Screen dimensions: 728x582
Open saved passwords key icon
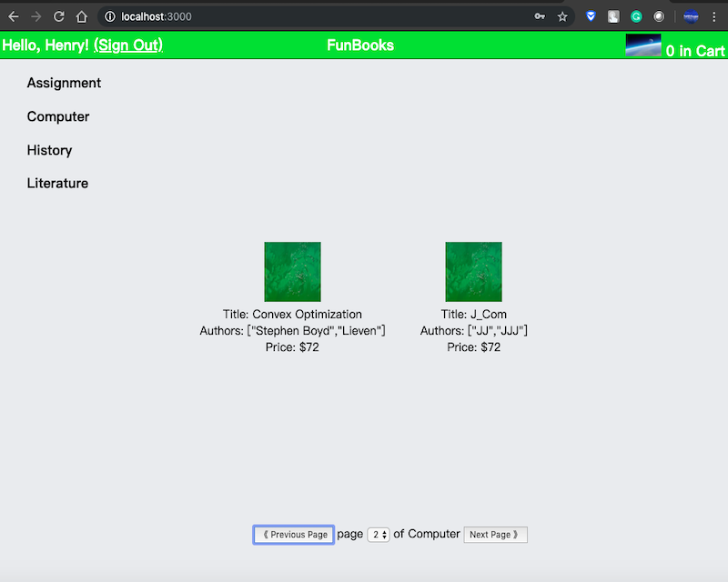click(540, 16)
